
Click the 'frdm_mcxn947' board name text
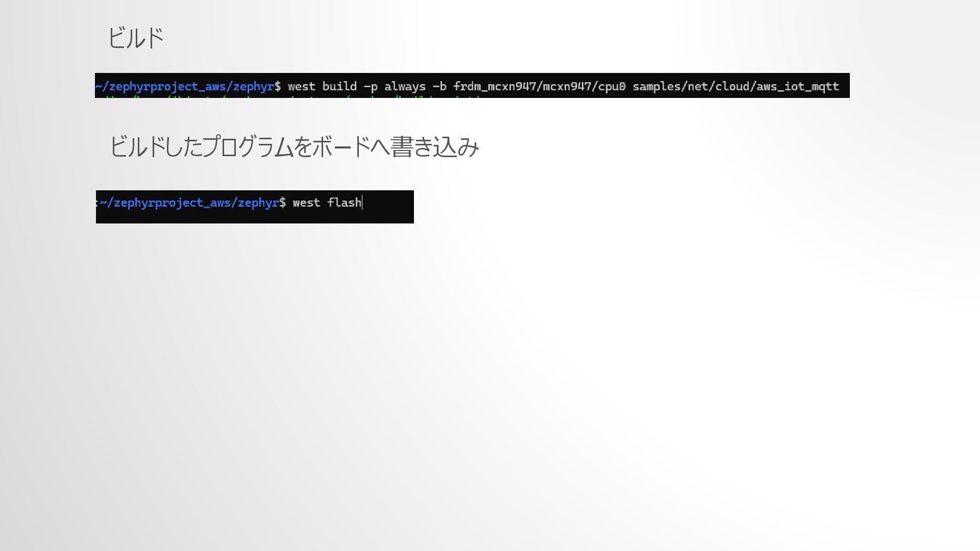tap(495, 86)
